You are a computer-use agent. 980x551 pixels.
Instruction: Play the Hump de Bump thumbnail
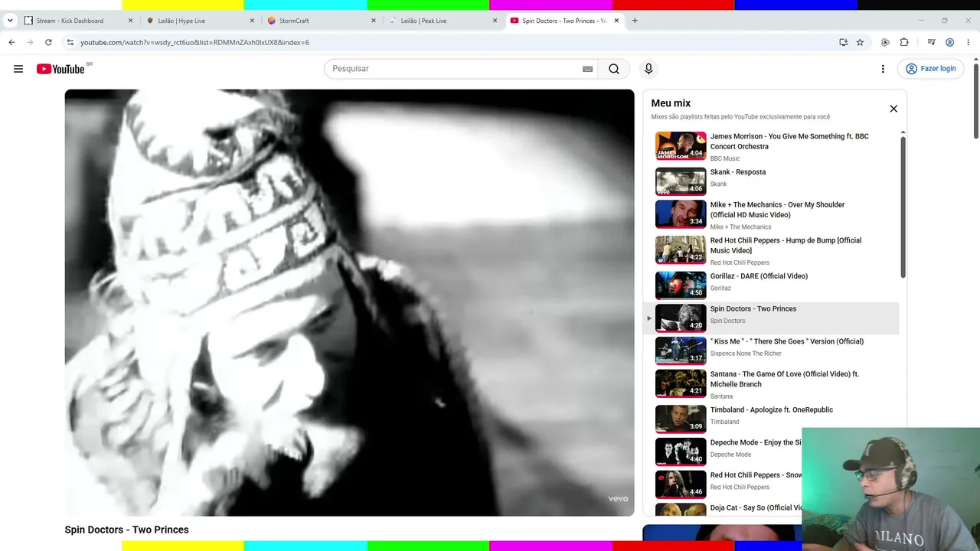point(681,249)
